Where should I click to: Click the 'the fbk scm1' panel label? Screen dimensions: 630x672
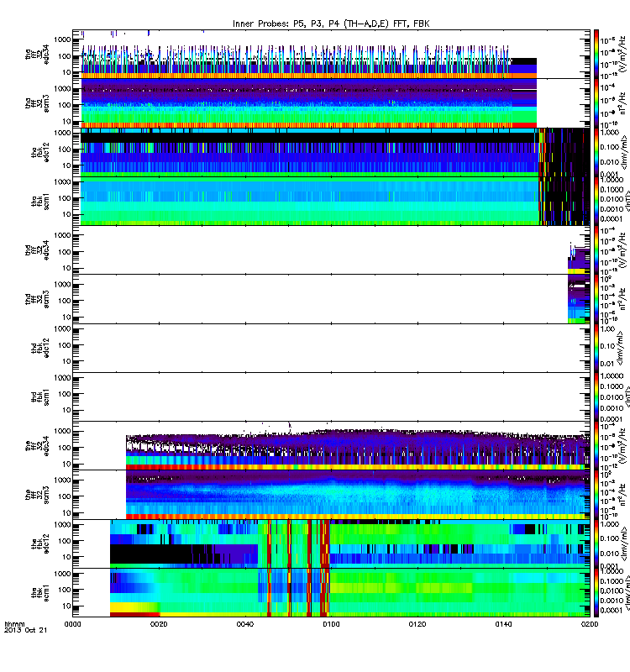tap(40, 593)
